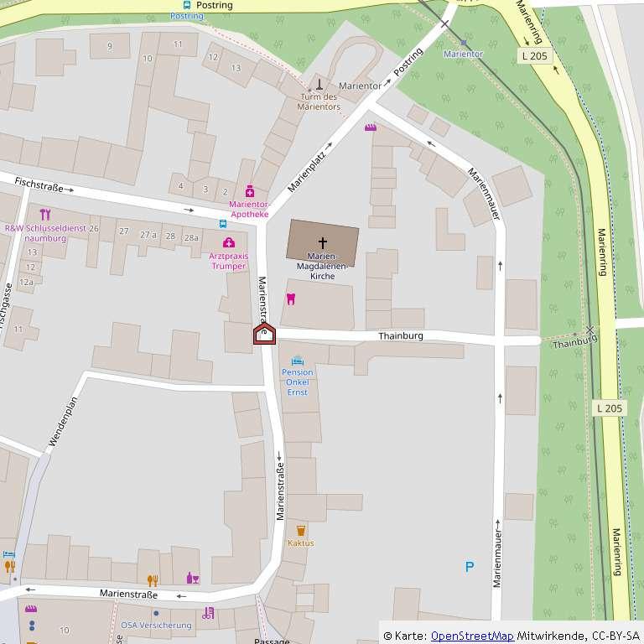Select the pink dentist tooth icon
Viewport: 644px width, 644px height.
291,298
